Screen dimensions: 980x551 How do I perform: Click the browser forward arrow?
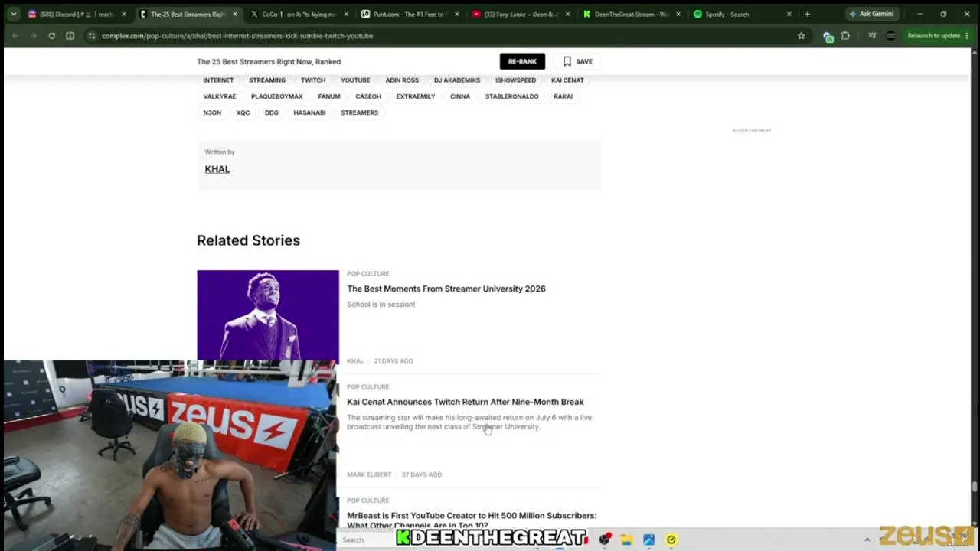pyautogui.click(x=33, y=36)
